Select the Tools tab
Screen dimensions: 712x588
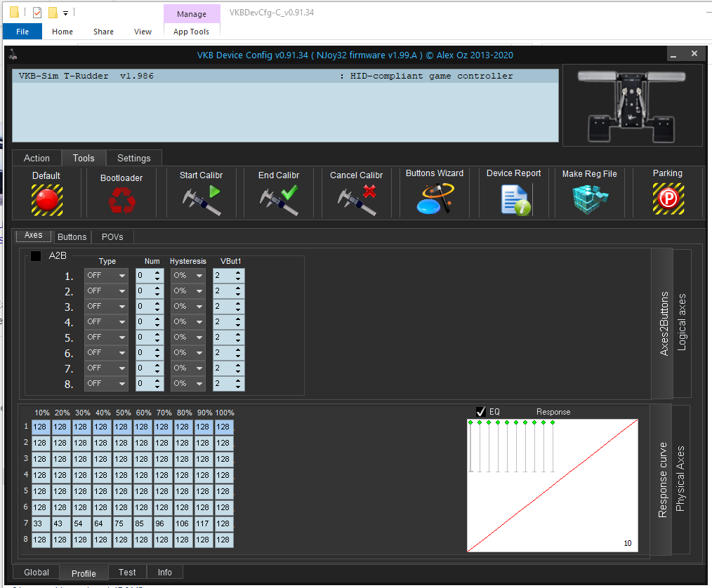click(x=84, y=158)
